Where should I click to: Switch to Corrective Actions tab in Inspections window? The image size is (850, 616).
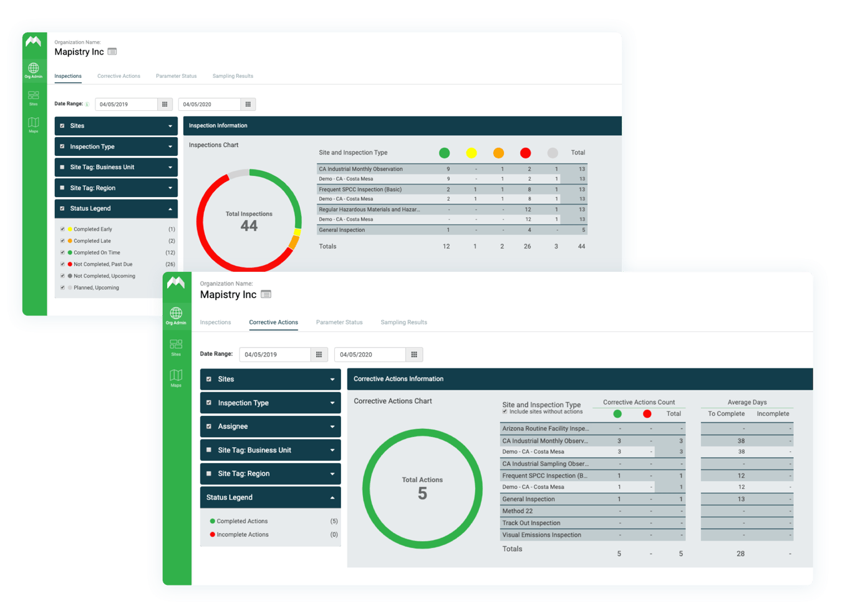[x=118, y=76]
